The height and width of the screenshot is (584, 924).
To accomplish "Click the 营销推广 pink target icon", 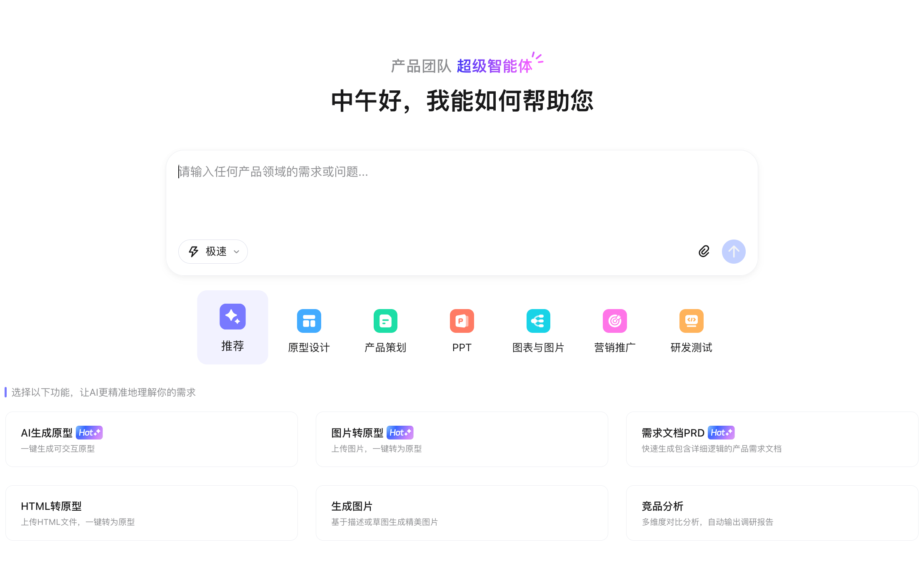I will click(614, 321).
